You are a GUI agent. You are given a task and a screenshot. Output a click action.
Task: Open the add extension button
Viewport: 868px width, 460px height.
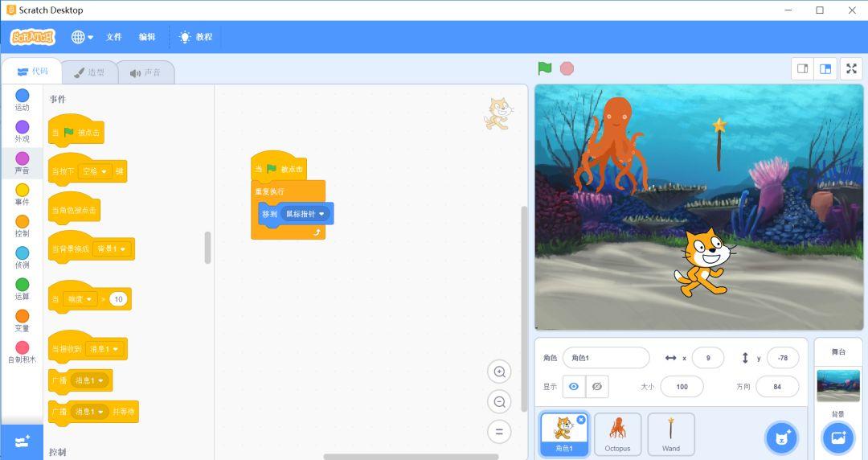[23, 442]
